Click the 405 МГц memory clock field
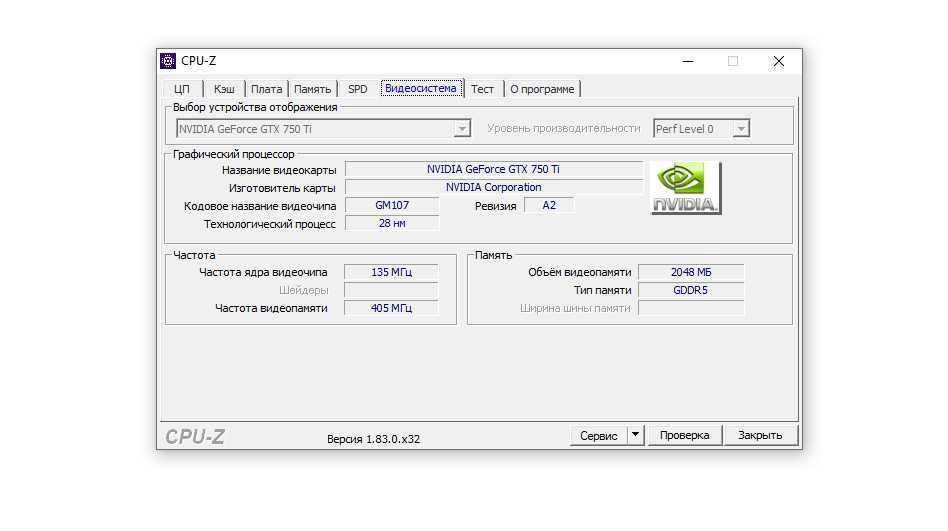The image size is (948, 531). pos(391,308)
